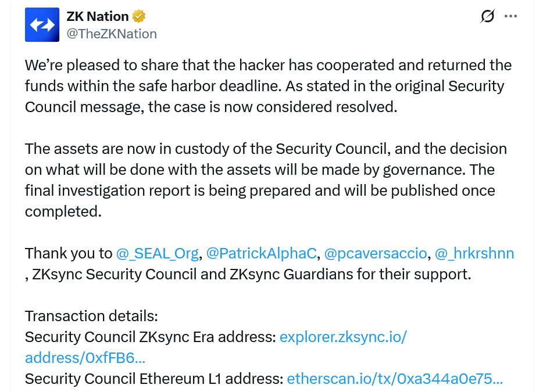Open the explorer.zksync.io address link
Image resolution: width=543 pixels, height=392 pixels.
pos(342,337)
